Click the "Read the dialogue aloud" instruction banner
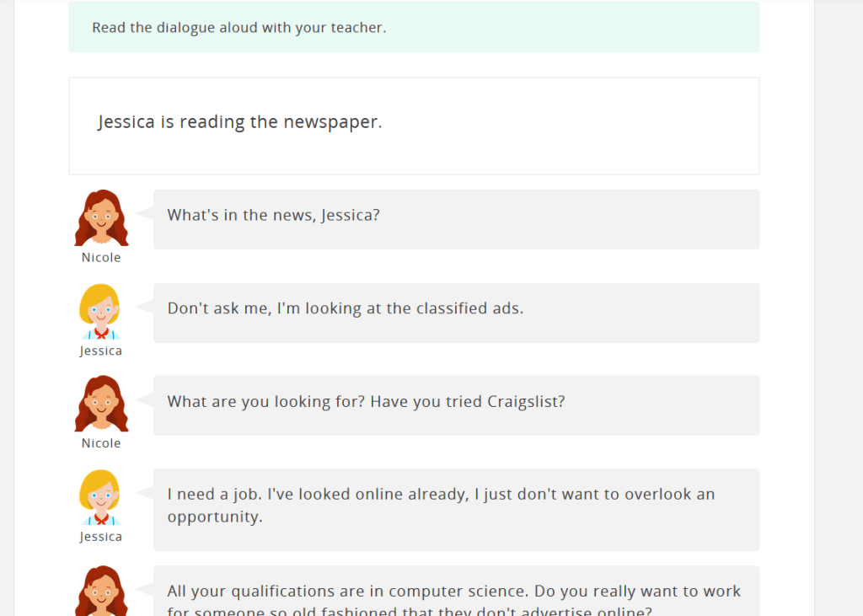Screen dimensions: 863x616 point(413,28)
